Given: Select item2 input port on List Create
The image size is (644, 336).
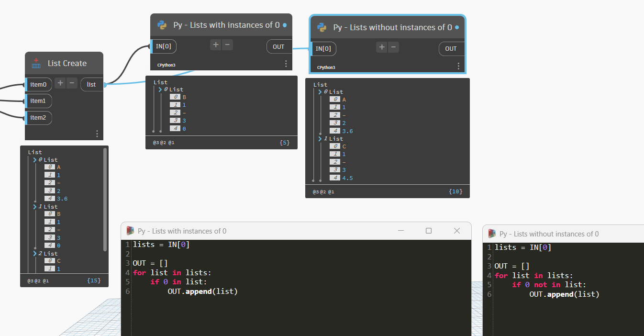Looking at the screenshot, I should (38, 117).
